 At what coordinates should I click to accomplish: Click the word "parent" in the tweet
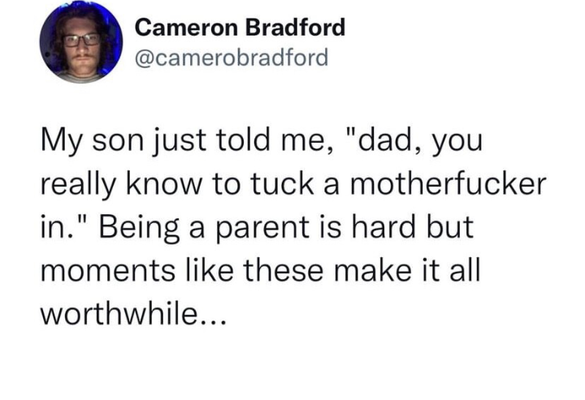point(262,229)
